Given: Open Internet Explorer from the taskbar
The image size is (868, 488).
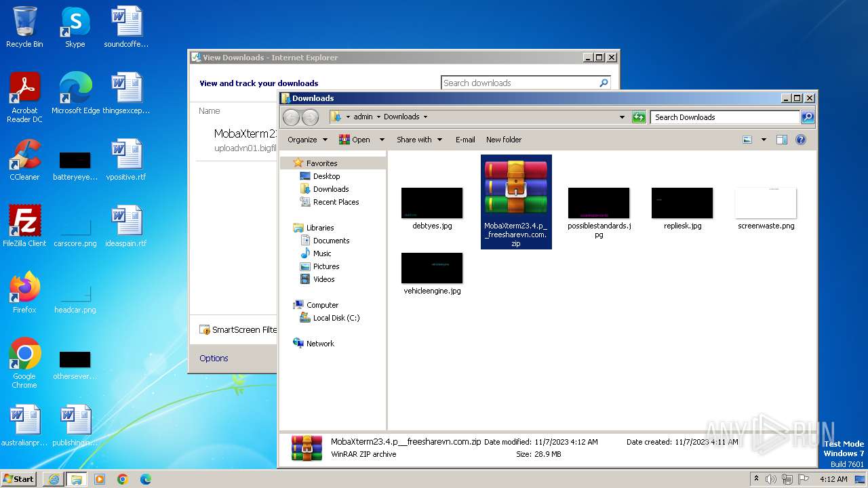Looking at the screenshot, I should point(54,479).
